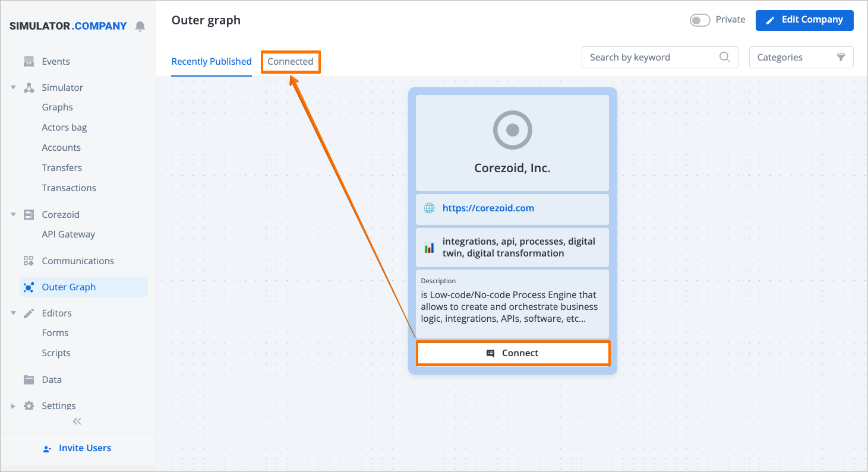Click the Invite Users person icon
The width and height of the screenshot is (868, 472).
(x=48, y=449)
